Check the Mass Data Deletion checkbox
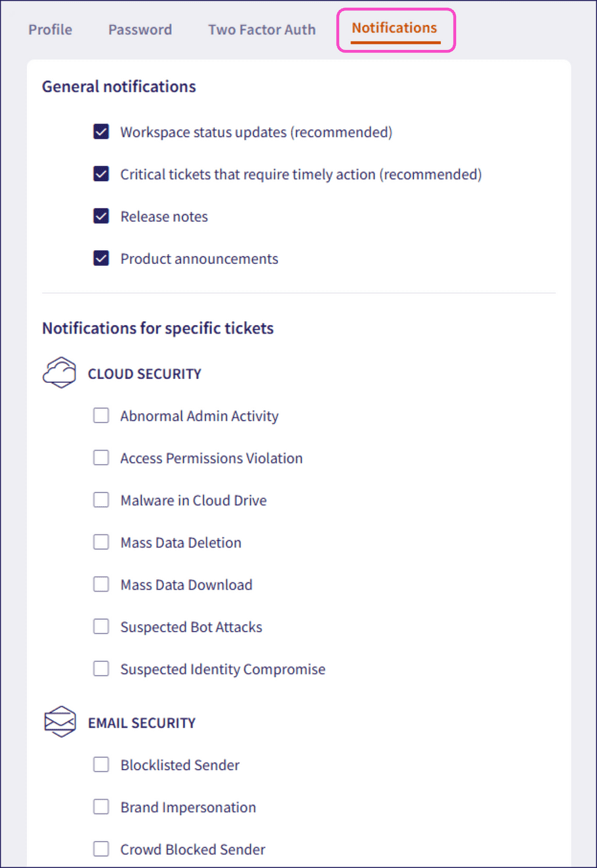Viewport: 597px width, 868px height. pyautogui.click(x=101, y=542)
